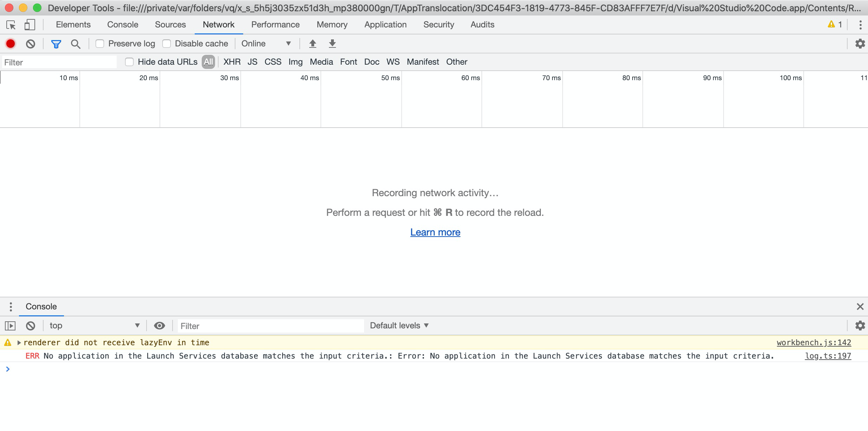Clear the network log icon
The width and height of the screenshot is (868, 431).
pos(31,44)
